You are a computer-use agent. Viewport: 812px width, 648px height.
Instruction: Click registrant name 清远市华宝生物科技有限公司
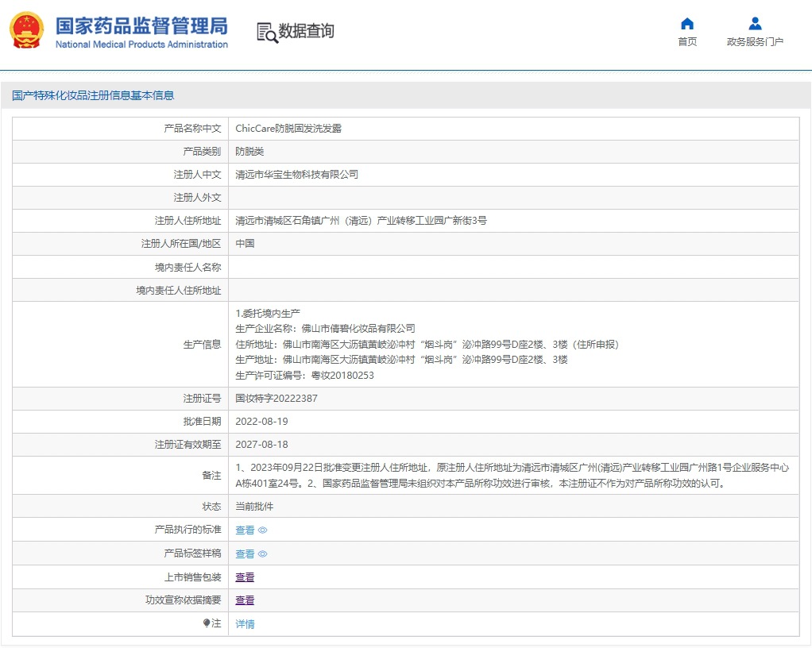point(296,175)
